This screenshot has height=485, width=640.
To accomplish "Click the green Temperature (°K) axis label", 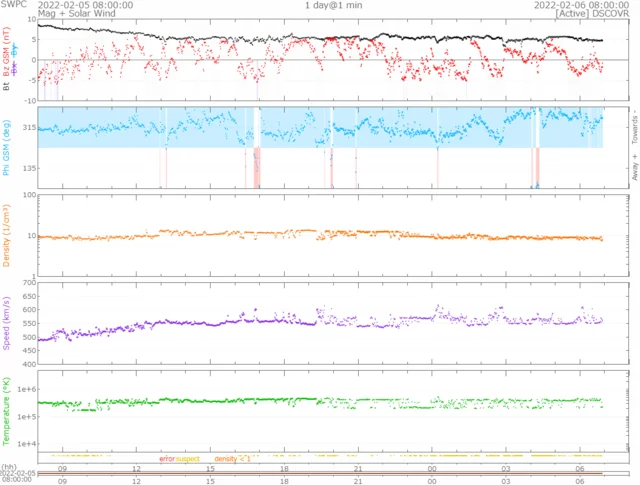I will pos(7,411).
